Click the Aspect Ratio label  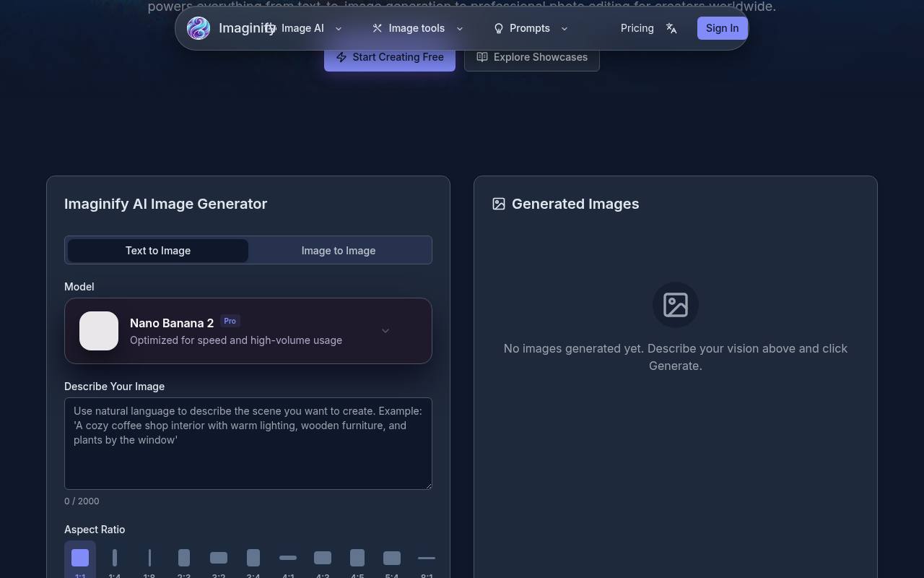point(95,530)
